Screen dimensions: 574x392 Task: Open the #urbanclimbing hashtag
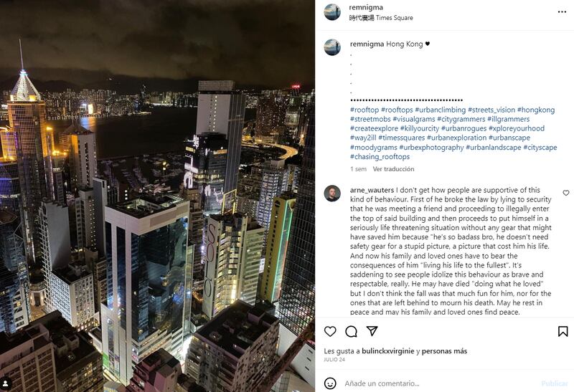440,110
